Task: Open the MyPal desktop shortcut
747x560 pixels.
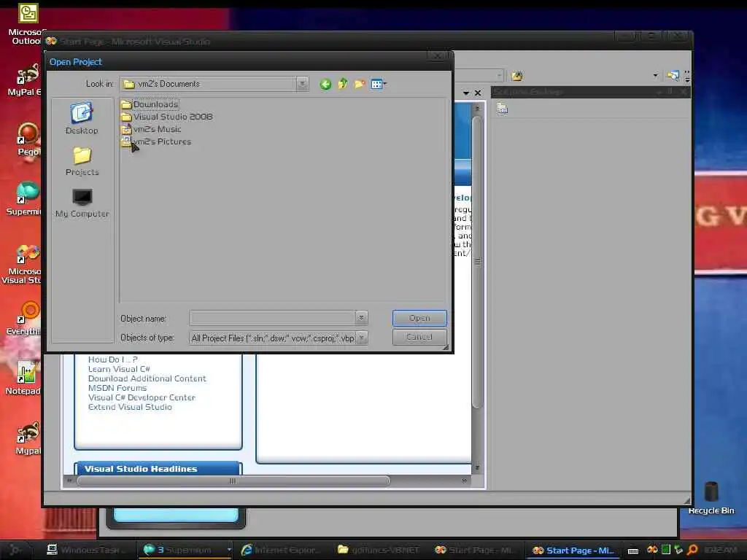Action: tap(27, 79)
